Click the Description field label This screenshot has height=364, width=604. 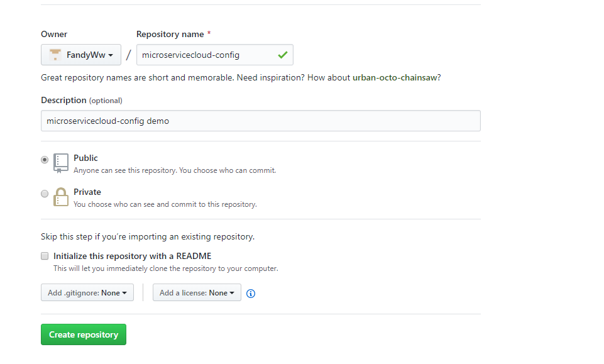click(x=63, y=100)
